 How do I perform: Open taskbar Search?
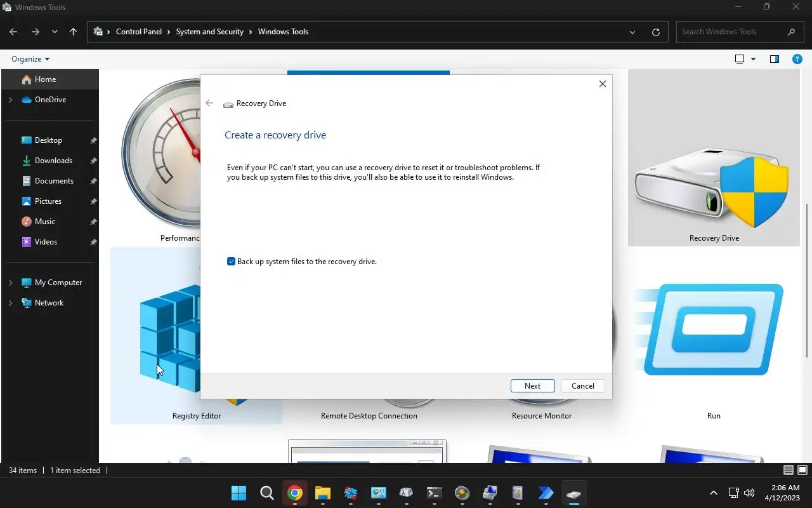(x=267, y=493)
